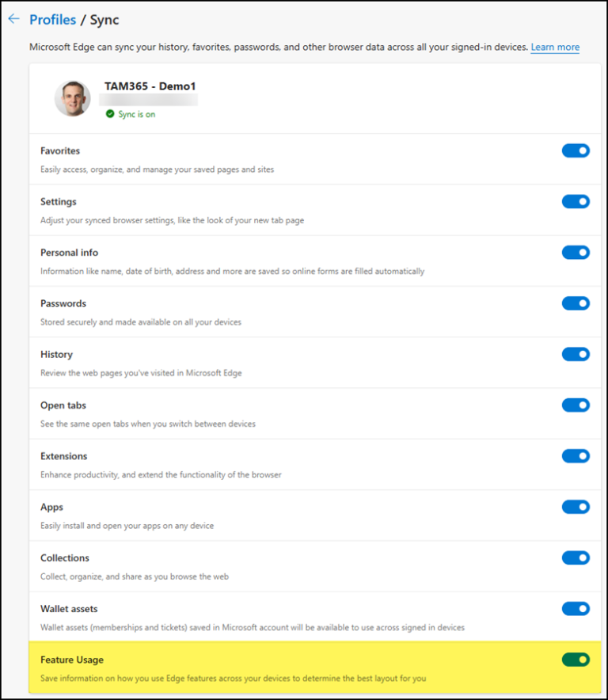
Task: Toggle Collections sync off
Action: (x=576, y=557)
